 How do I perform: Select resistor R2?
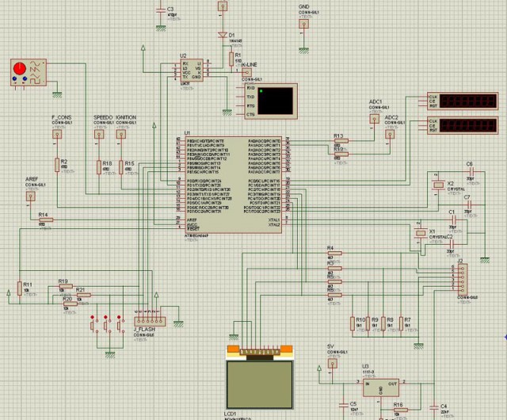57,165
